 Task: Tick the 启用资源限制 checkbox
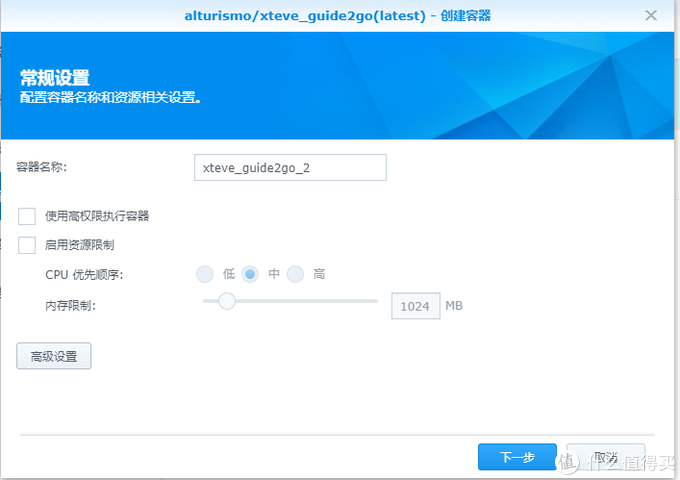[27, 245]
